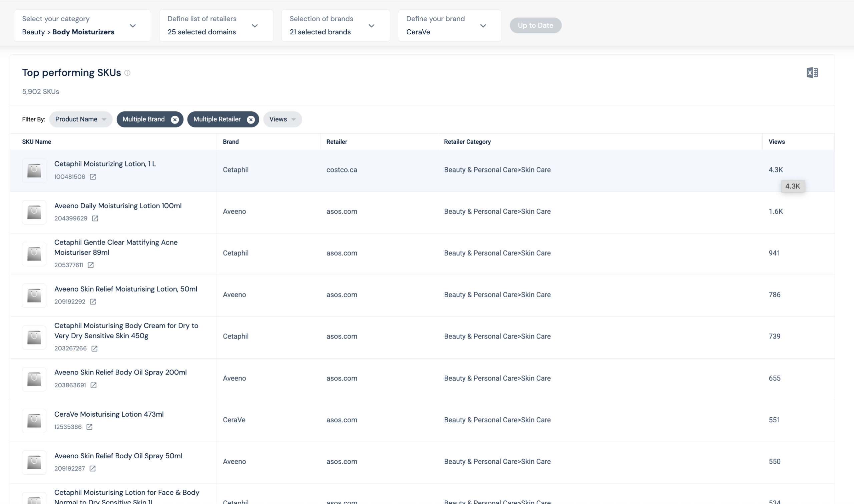Click the info icon beside Top performing SKUs
The height and width of the screenshot is (504, 854).
(127, 73)
